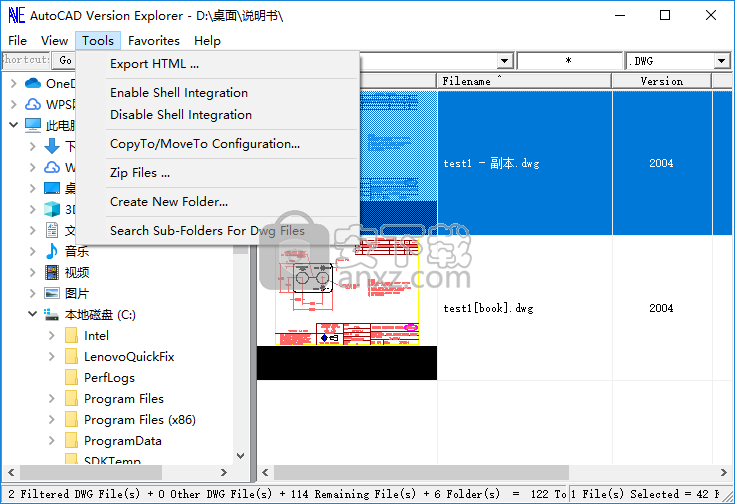735x504 pixels.
Task: Open the .DWG file type dropdown
Action: [721, 61]
